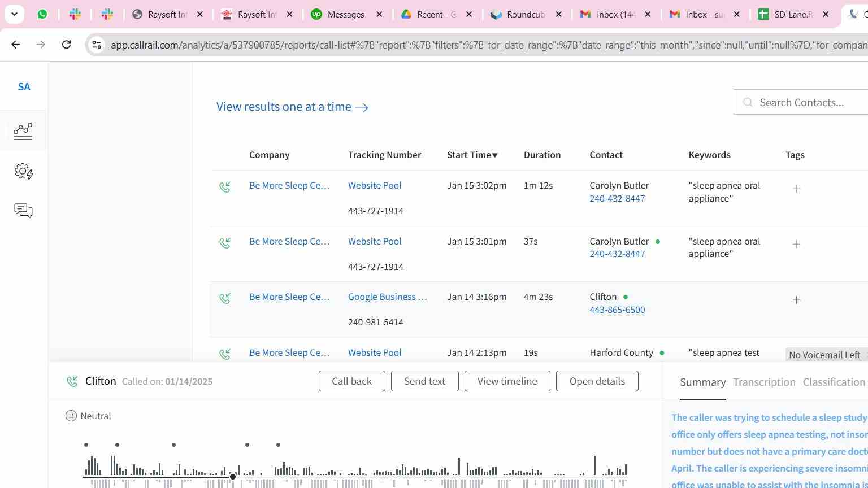868x488 pixels.
Task: Open the settings gear sidebar icon
Action: tap(24, 171)
